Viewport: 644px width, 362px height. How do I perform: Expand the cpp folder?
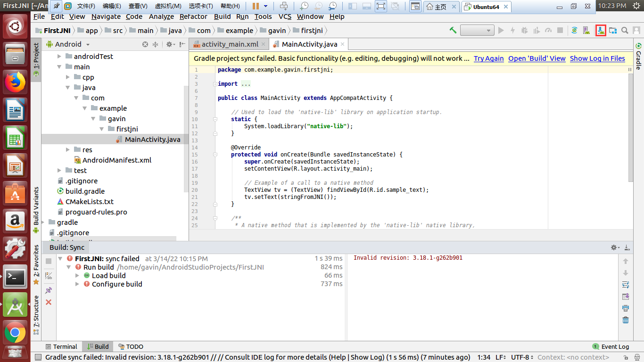click(x=68, y=77)
